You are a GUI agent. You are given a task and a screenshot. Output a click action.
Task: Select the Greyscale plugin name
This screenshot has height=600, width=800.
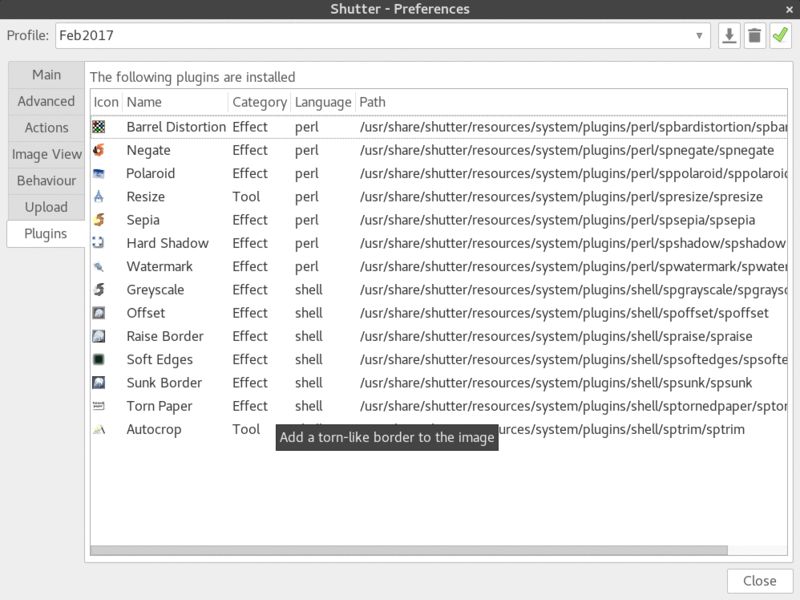click(155, 290)
